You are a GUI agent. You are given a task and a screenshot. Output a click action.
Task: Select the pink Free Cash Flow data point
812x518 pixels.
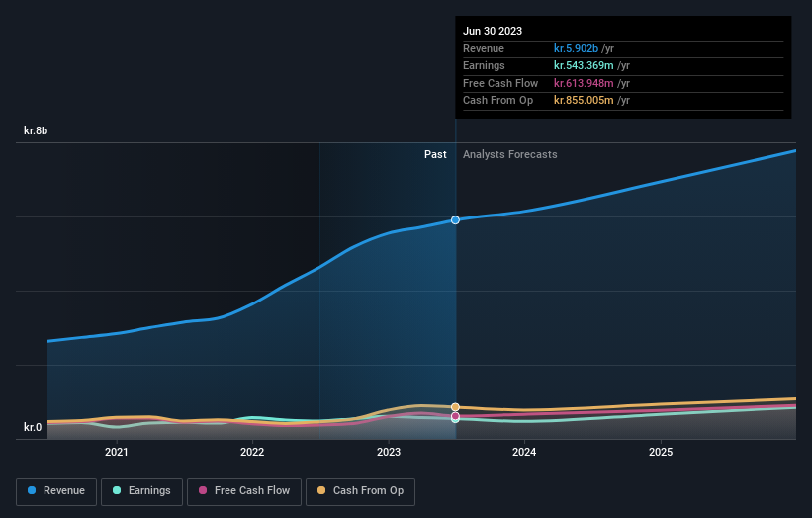tap(455, 416)
